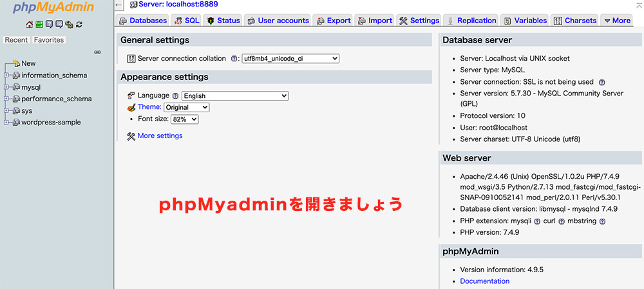644x289 pixels.
Task: Click the collation icon before Server connection collation
Action: pyautogui.click(x=131, y=59)
